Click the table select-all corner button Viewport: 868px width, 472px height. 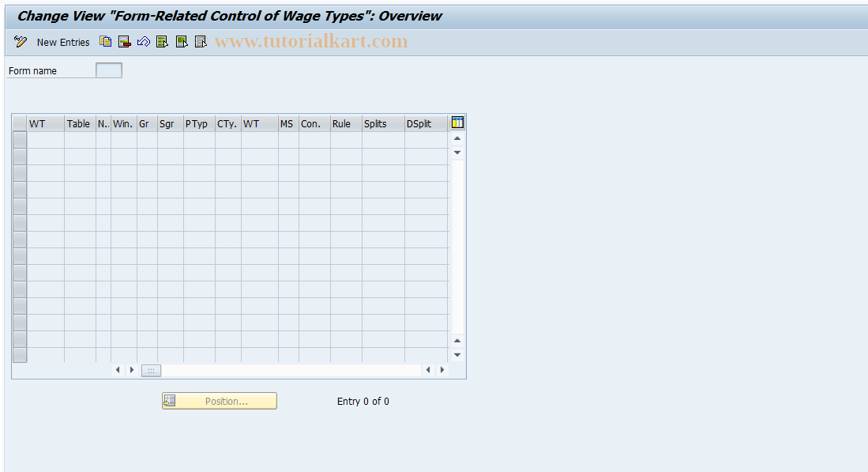(20, 123)
